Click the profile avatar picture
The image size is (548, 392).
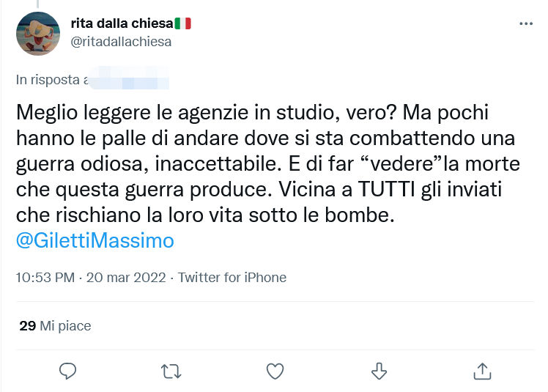pos(37,34)
